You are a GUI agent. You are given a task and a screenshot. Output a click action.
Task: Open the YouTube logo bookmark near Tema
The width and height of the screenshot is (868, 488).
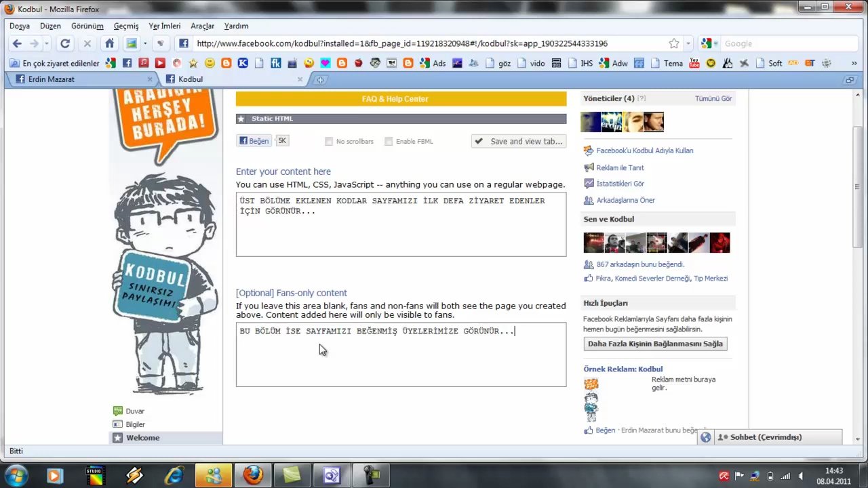coord(694,63)
